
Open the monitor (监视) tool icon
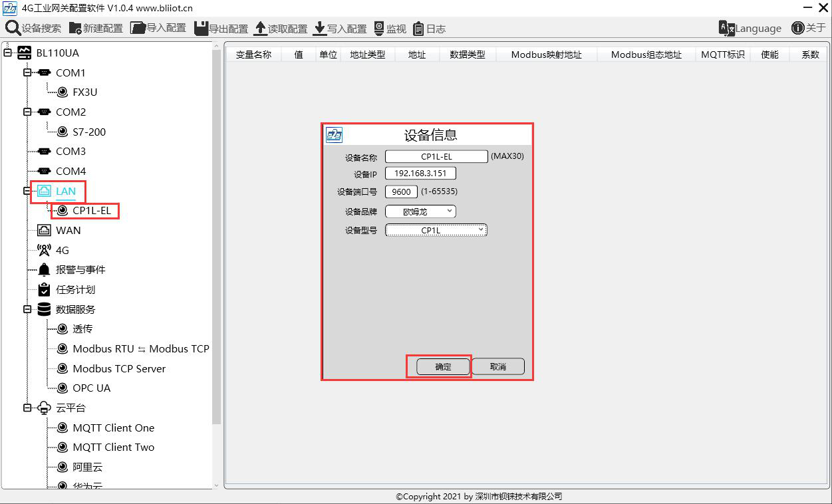pyautogui.click(x=379, y=28)
